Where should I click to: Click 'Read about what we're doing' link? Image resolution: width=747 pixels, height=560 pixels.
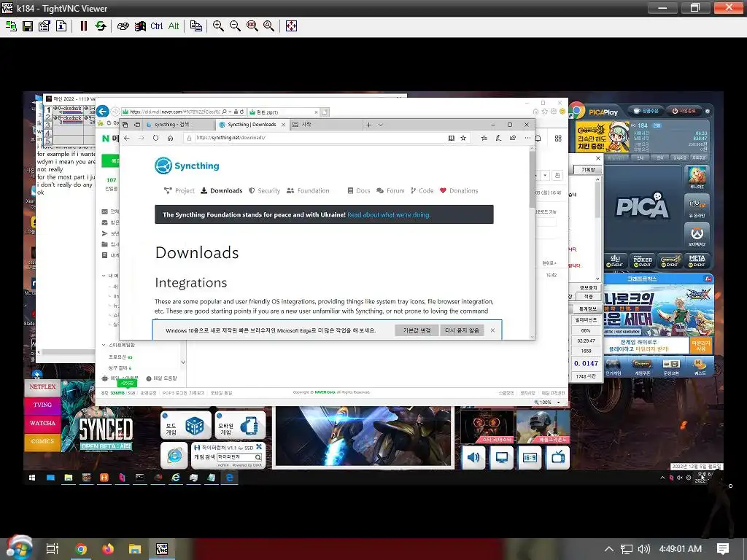389,215
